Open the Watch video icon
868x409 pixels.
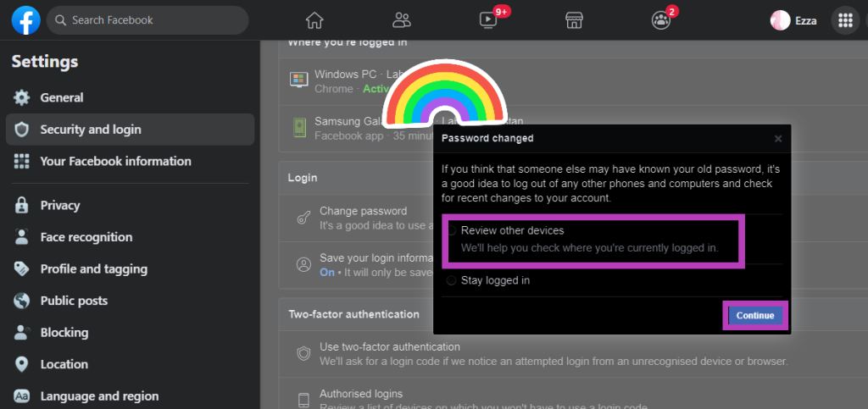pyautogui.click(x=488, y=20)
